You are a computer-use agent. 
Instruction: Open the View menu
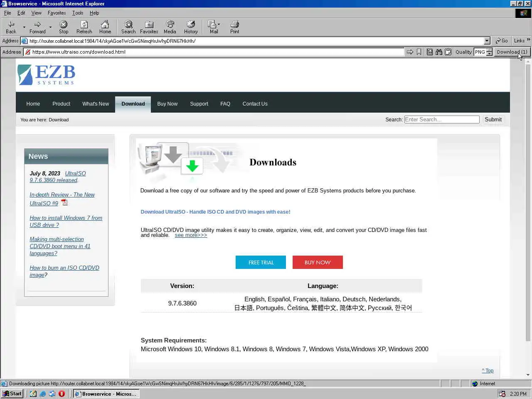pyautogui.click(x=36, y=13)
